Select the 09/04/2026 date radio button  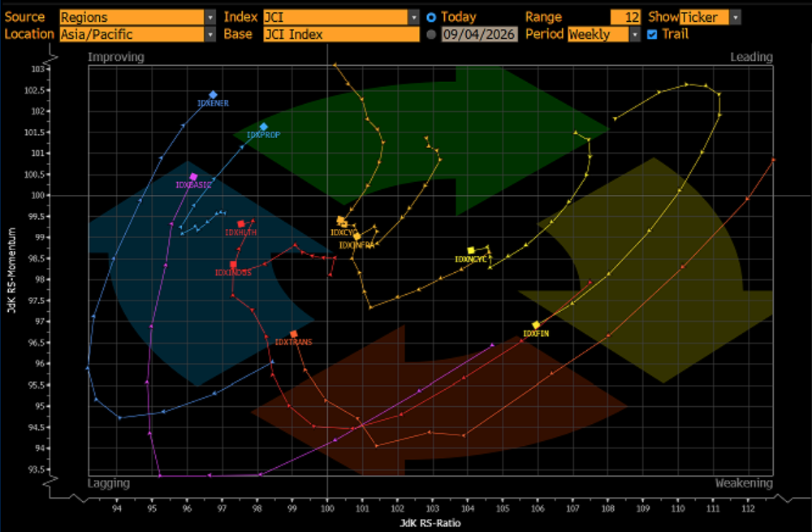pos(431,35)
